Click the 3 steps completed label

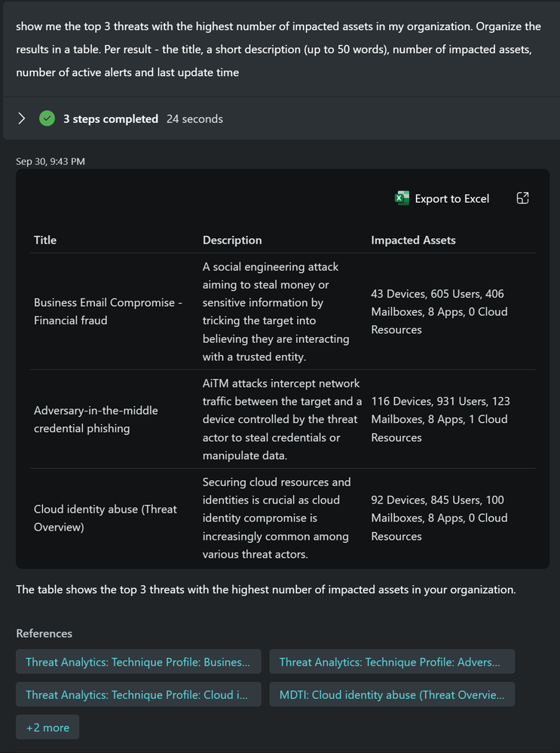coord(111,118)
